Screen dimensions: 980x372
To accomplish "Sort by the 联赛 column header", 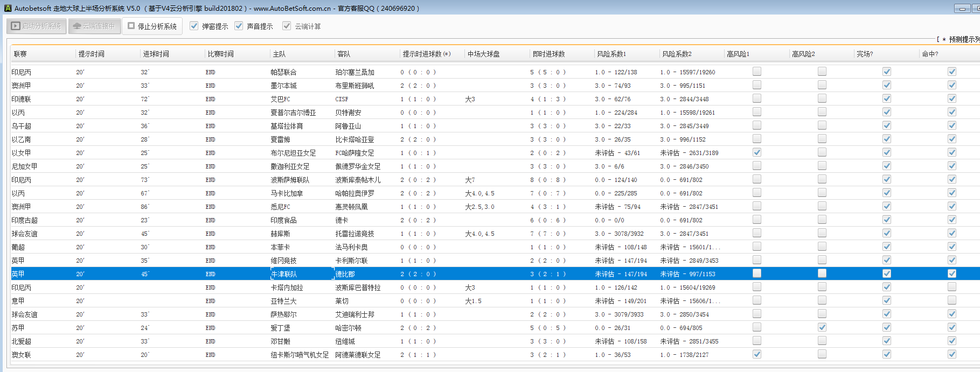I will 20,54.
